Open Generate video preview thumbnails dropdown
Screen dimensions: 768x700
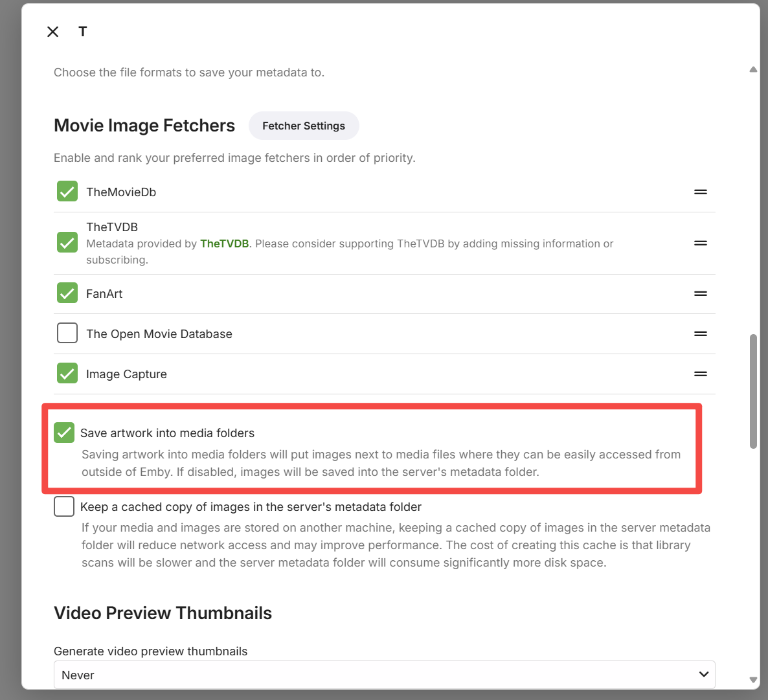(x=384, y=675)
